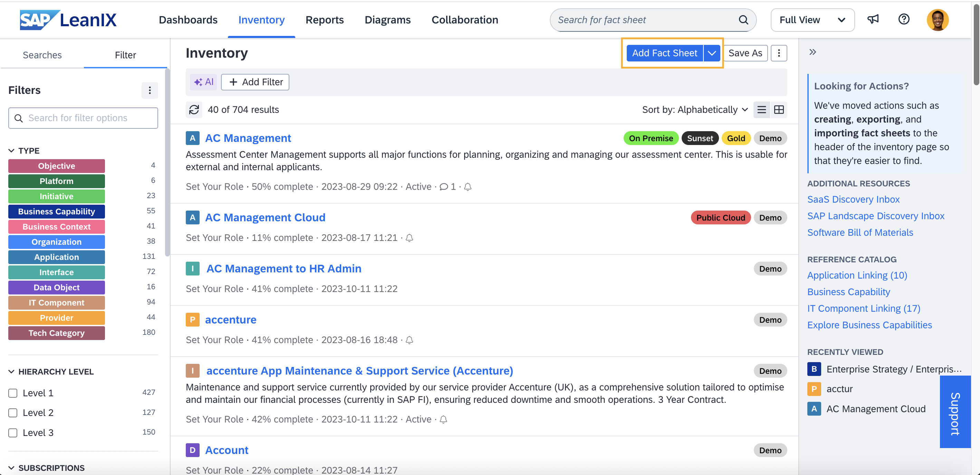Click the Save As button
The height and width of the screenshot is (475, 980).
tap(745, 53)
